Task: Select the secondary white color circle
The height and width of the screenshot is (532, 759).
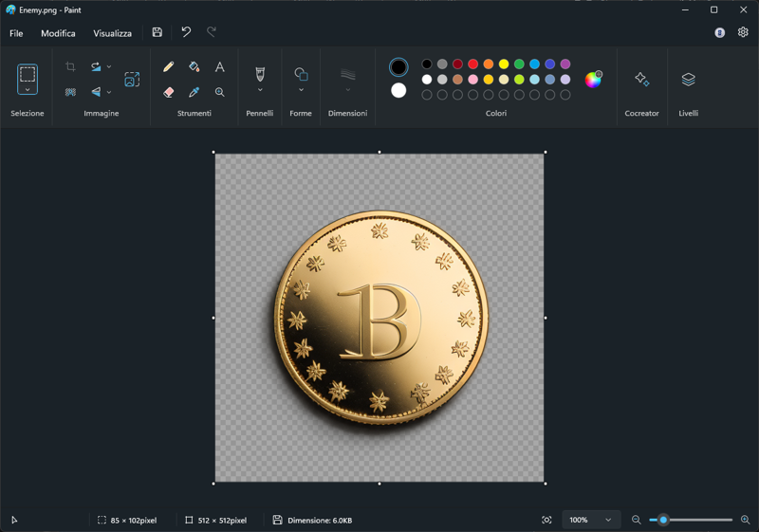Action: pyautogui.click(x=398, y=90)
